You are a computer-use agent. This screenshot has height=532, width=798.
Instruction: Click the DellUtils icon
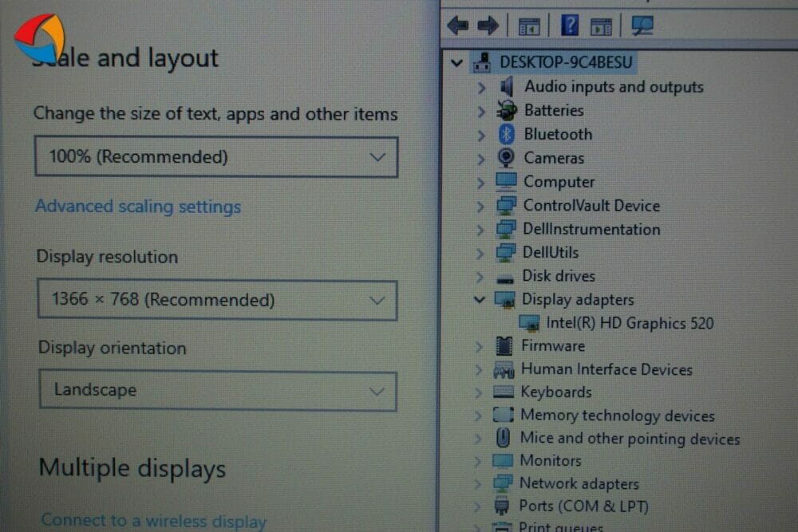[x=505, y=252]
